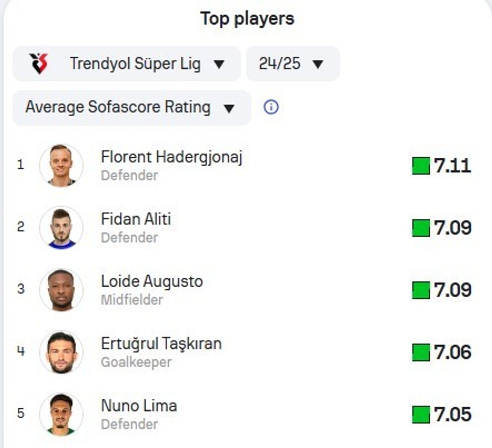The image size is (492, 448).
Task: Click the Trendyol Süper Lig league logo
Action: [x=39, y=64]
